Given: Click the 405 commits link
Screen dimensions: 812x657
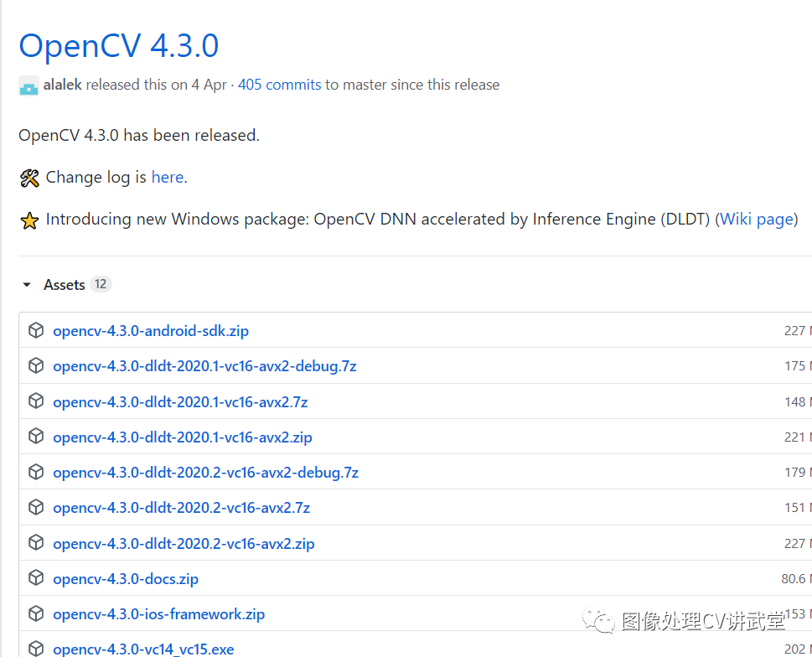Looking at the screenshot, I should click(279, 85).
